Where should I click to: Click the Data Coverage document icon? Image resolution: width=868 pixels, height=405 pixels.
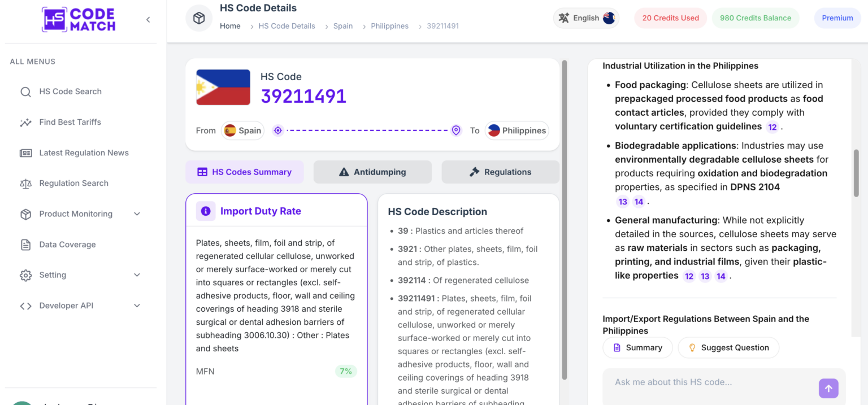click(25, 245)
